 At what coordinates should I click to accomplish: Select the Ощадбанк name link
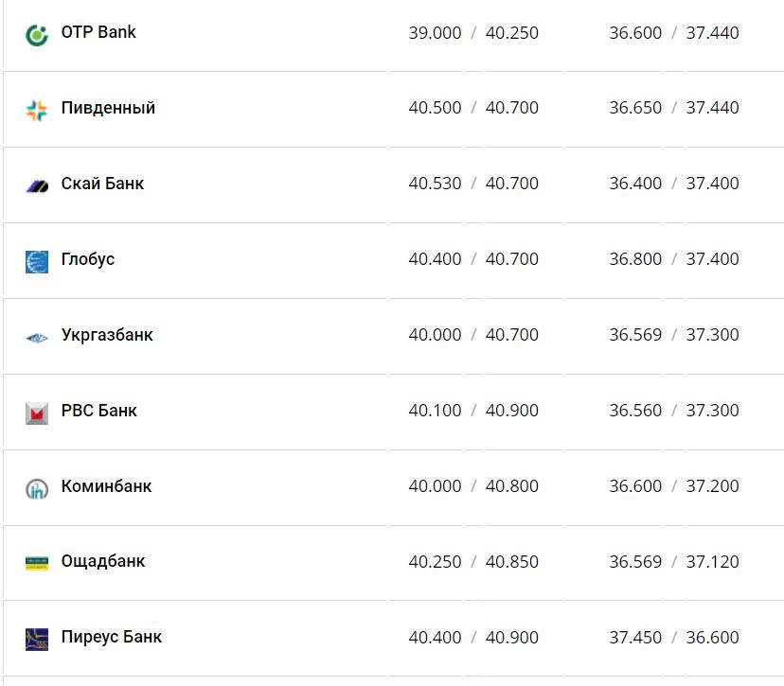(x=103, y=561)
